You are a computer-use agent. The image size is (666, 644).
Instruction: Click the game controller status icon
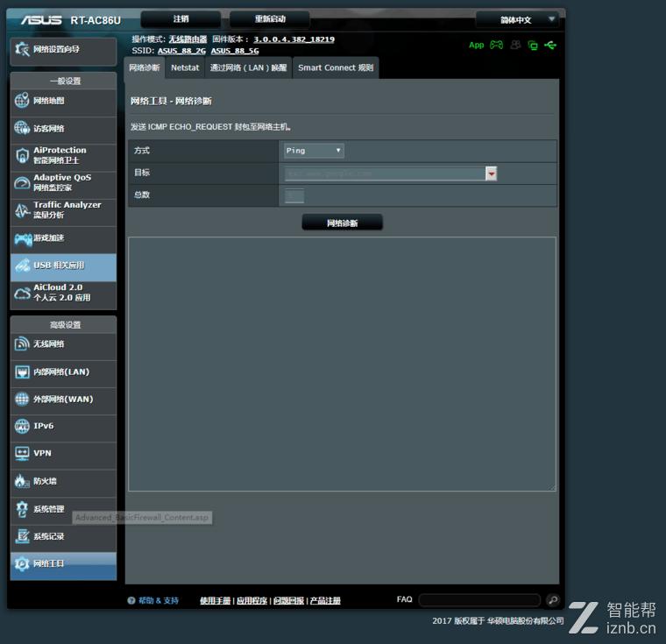click(x=496, y=45)
